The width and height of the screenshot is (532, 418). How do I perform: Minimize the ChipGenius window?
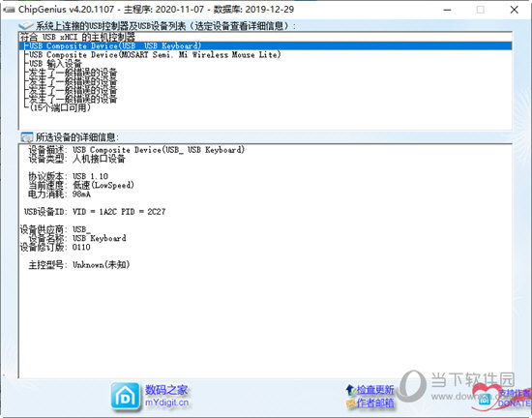[x=447, y=10]
